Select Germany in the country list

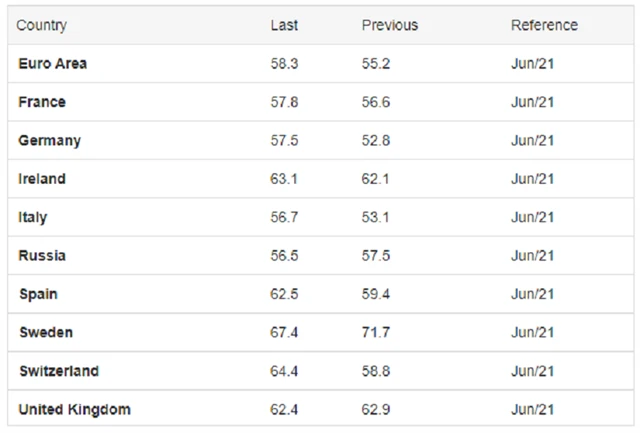click(49, 141)
